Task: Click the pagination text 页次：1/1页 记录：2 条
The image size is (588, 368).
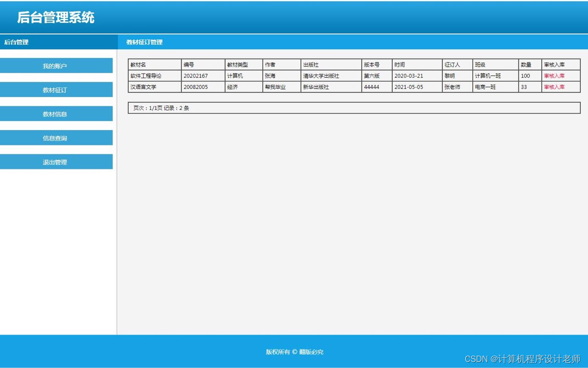Action: (161, 108)
